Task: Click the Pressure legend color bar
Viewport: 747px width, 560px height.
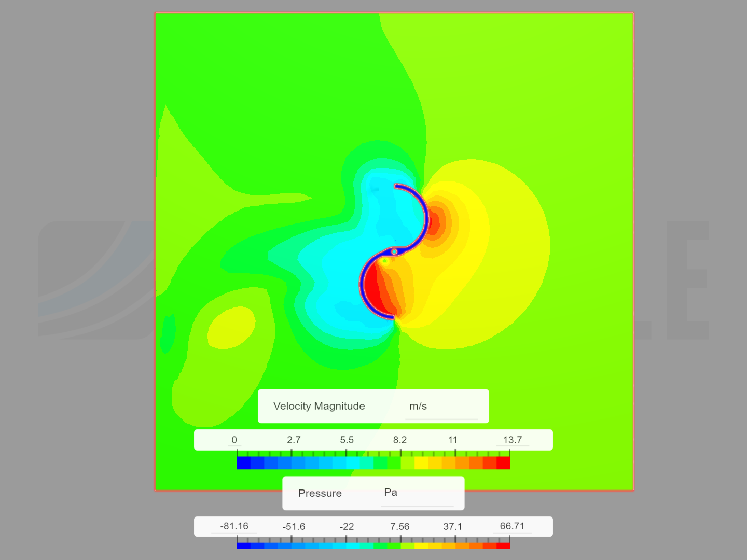Action: point(374,545)
